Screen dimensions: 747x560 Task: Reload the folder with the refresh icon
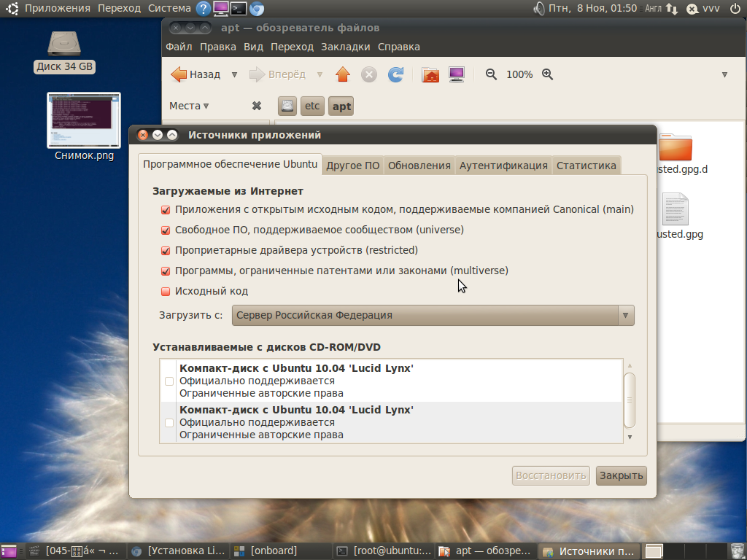(x=395, y=74)
